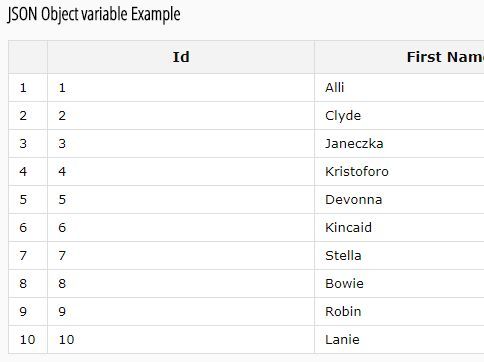The width and height of the screenshot is (484, 362).
Task: Select the Kristoforo name cell
Action: pyautogui.click(x=399, y=172)
